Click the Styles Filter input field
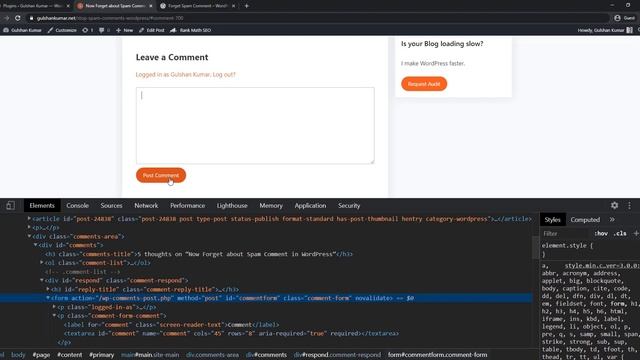Screen dimensions: 640x360 click(565, 234)
